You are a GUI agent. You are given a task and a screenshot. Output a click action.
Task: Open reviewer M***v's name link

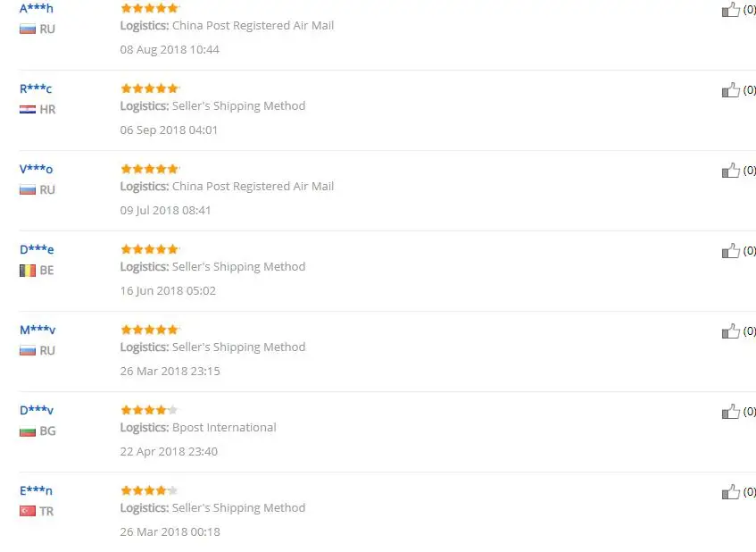37,330
